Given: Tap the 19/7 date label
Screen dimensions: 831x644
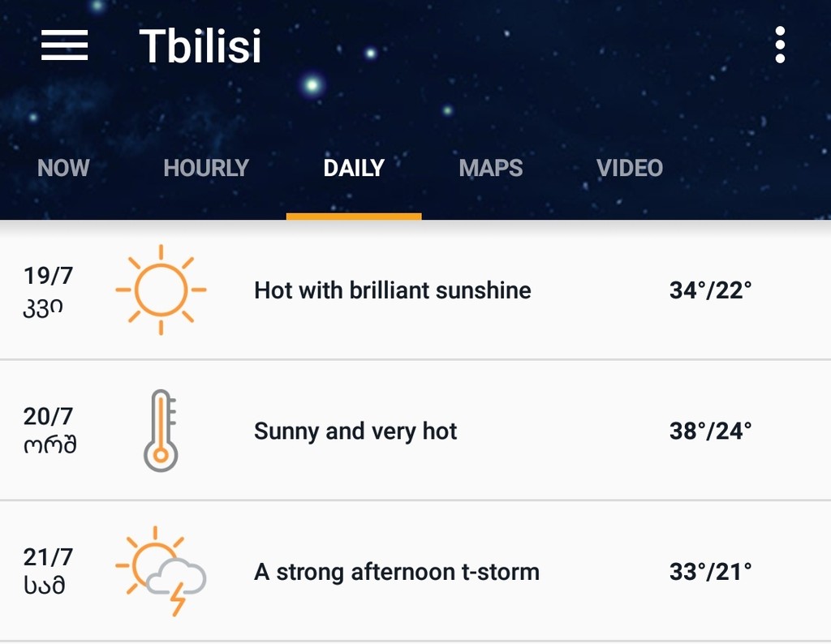Looking at the screenshot, I should 48,276.
